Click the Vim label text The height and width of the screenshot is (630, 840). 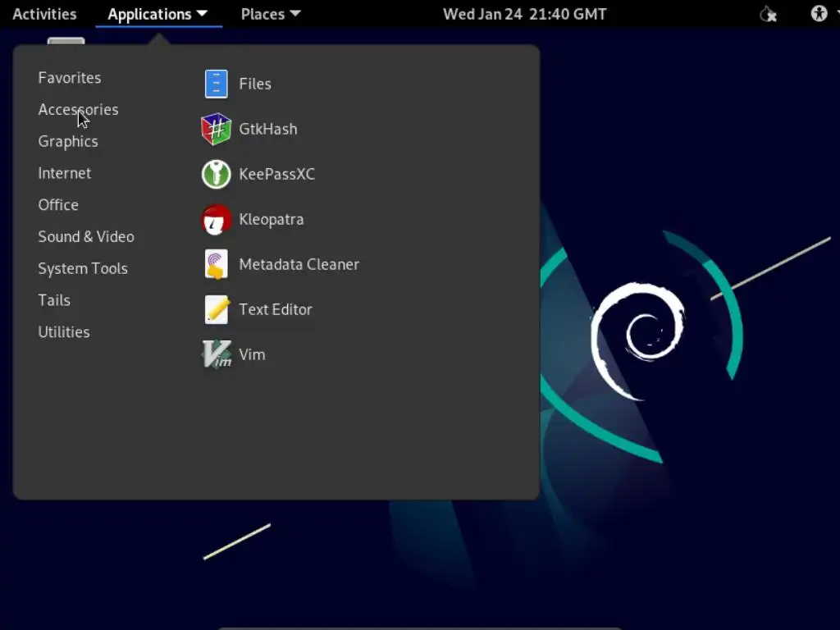coord(252,354)
